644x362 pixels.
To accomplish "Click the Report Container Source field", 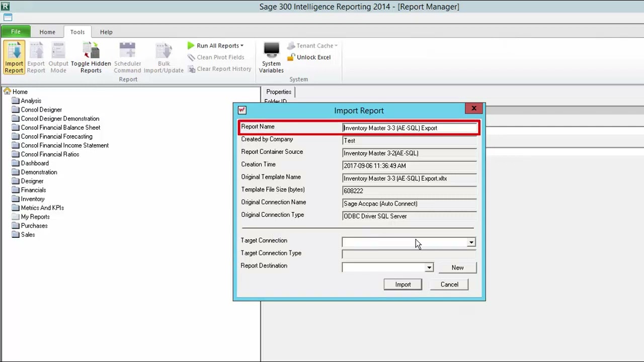I will [410, 153].
